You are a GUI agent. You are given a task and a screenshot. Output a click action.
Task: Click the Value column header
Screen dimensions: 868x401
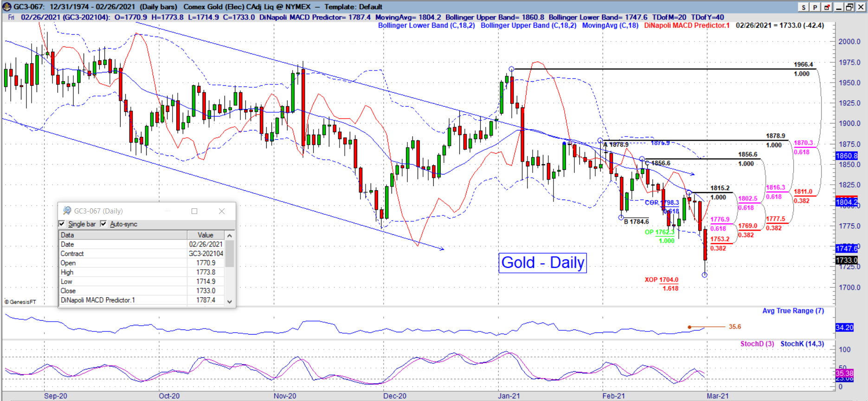click(x=206, y=235)
